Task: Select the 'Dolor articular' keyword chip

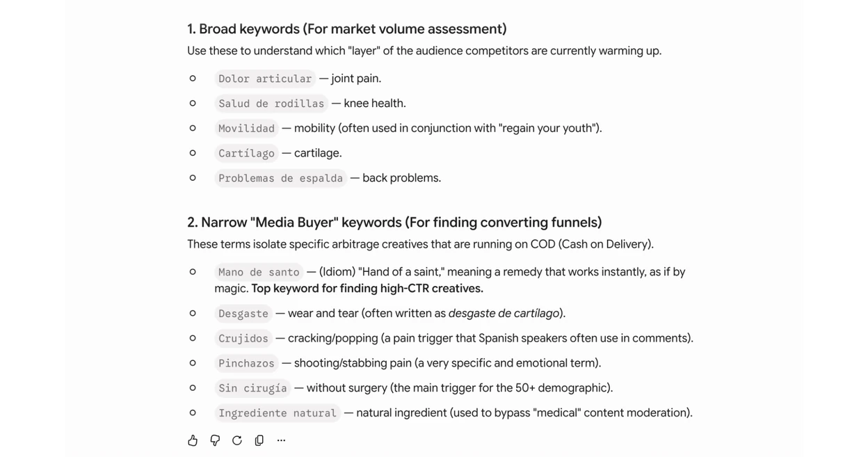Action: coord(265,79)
